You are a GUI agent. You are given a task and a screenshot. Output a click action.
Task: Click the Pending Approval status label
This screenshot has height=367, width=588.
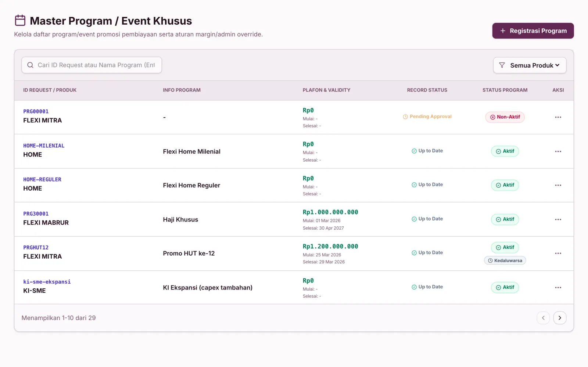click(x=427, y=116)
